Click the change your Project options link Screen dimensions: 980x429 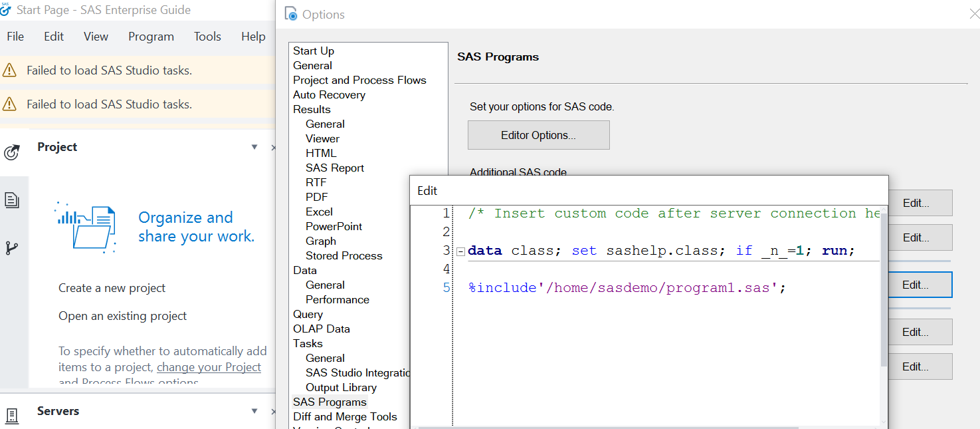coord(209,367)
